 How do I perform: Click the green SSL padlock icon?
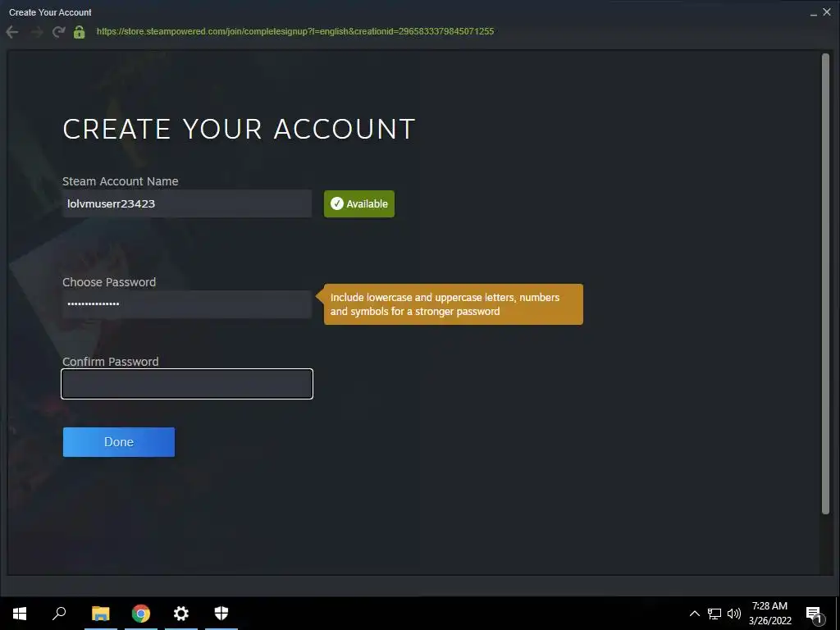point(80,32)
